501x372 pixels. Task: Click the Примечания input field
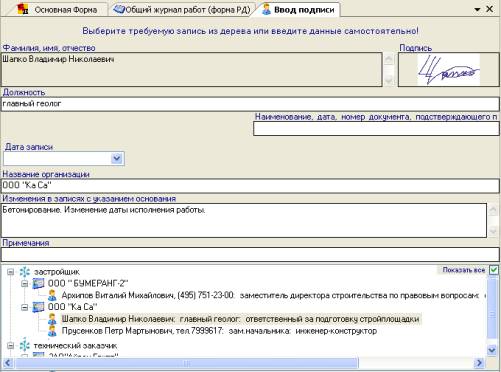[250, 254]
